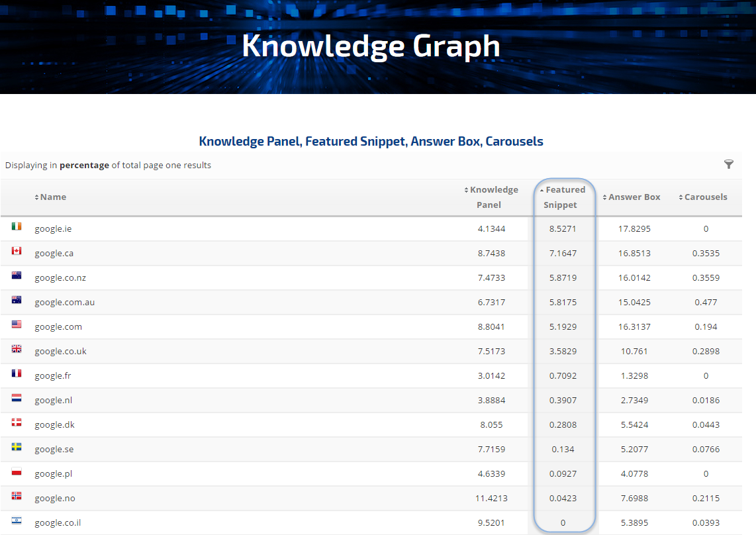Image resolution: width=756 pixels, height=535 pixels.
Task: Click the filter funnel icon
Action: pos(729,164)
